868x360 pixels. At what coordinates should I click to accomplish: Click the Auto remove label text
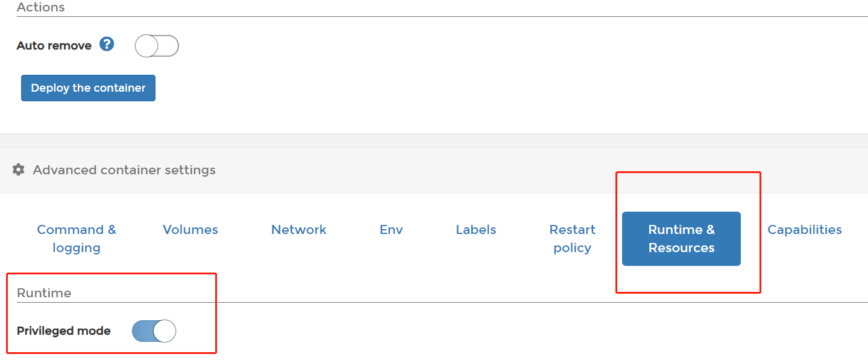click(54, 46)
